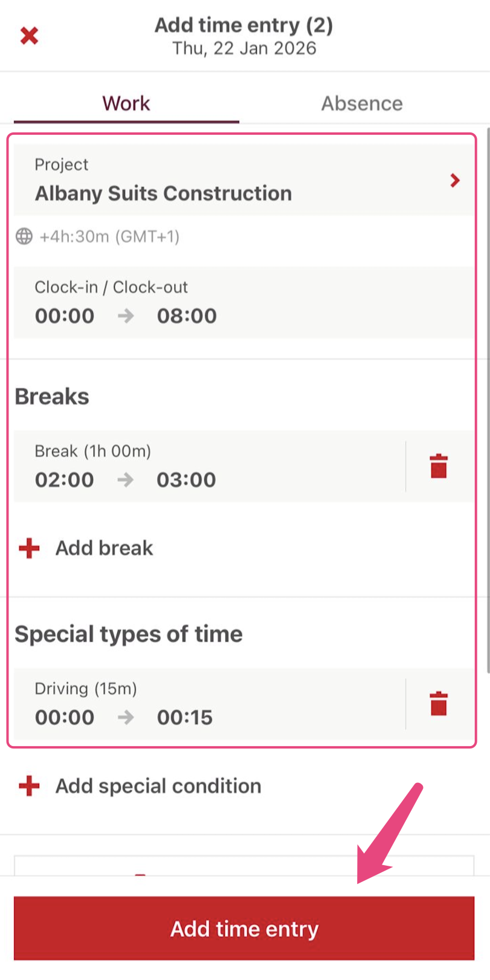
Task: Click Add special condition text
Action: 158,786
